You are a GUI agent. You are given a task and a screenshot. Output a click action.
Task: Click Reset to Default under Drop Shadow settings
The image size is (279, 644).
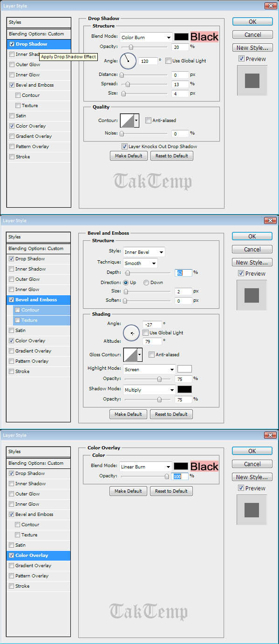point(172,156)
